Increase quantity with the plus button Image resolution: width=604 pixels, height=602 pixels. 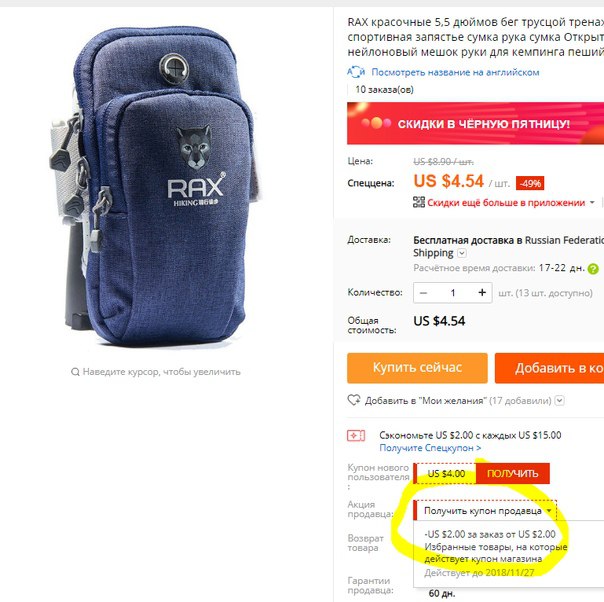point(482,293)
